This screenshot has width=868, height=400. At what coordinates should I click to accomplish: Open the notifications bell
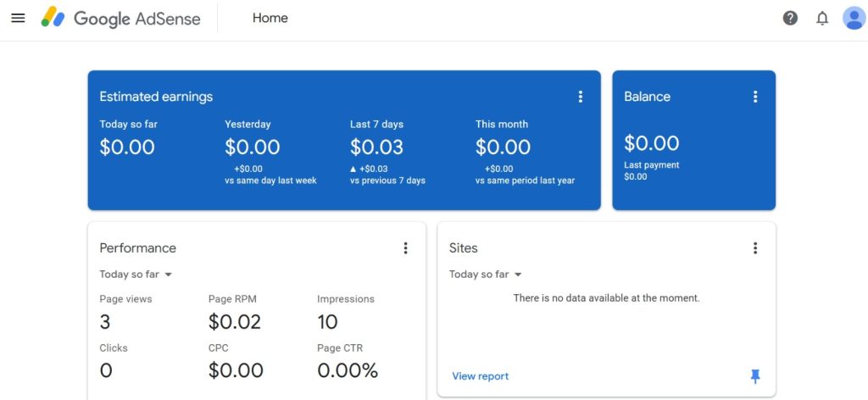pyautogui.click(x=821, y=18)
